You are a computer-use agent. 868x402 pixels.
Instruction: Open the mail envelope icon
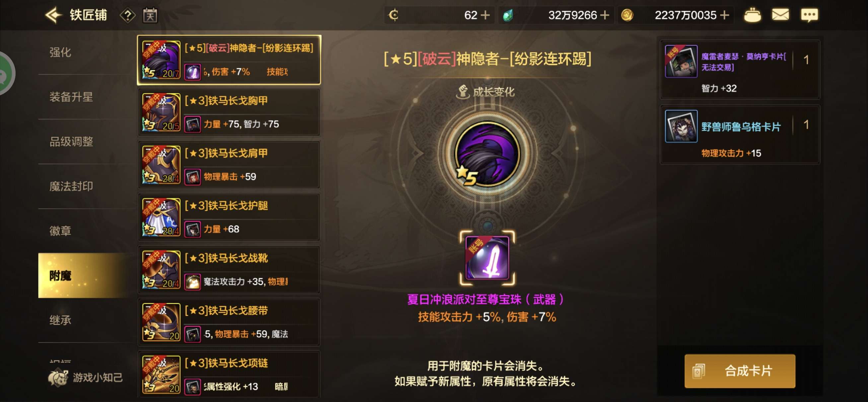[x=780, y=15]
